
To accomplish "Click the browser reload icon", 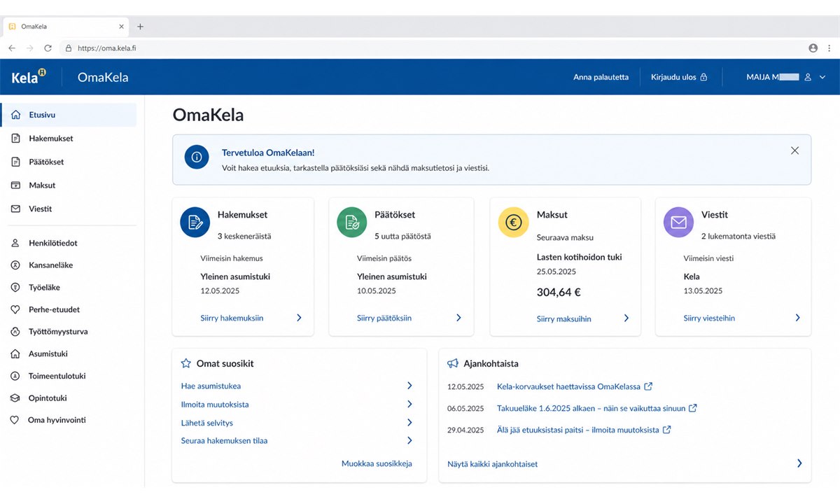I will pyautogui.click(x=48, y=48).
